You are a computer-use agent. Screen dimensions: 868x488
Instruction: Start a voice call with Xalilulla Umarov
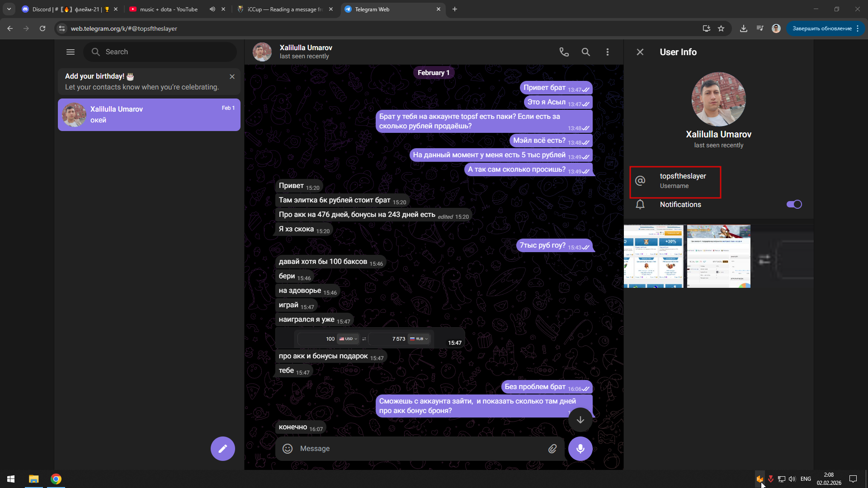click(564, 52)
